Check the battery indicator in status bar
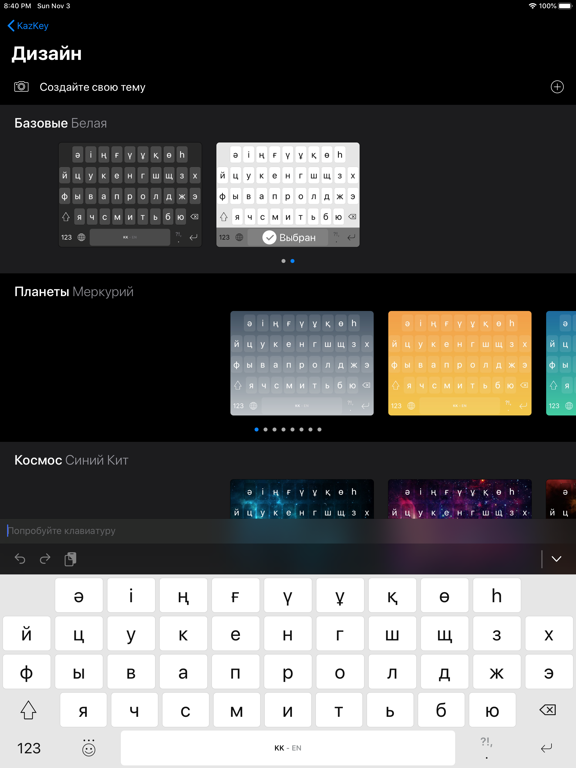This screenshot has height=768, width=576. tap(566, 6)
